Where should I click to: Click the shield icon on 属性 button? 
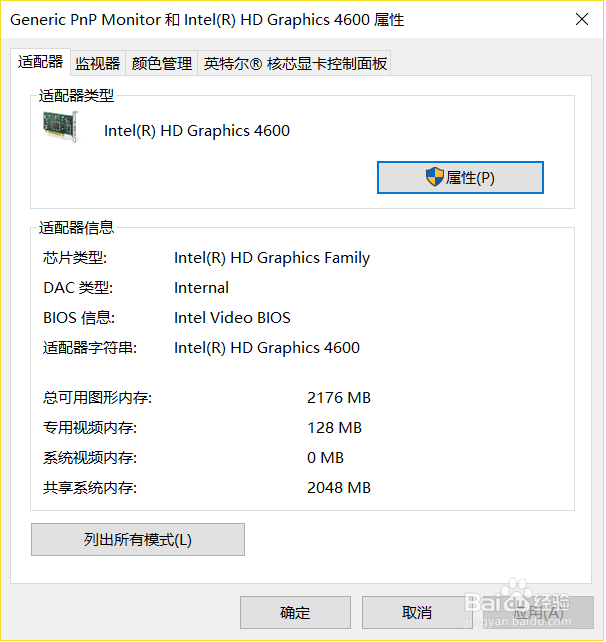435,177
